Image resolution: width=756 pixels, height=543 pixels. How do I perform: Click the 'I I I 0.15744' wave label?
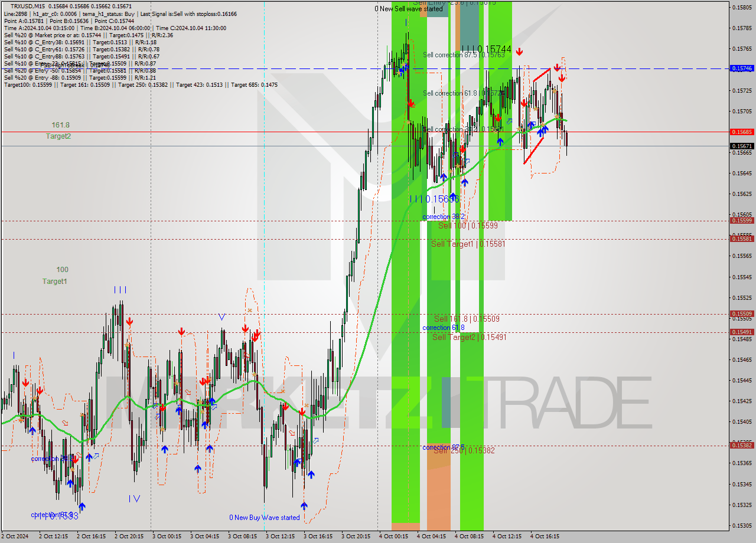[x=487, y=49]
